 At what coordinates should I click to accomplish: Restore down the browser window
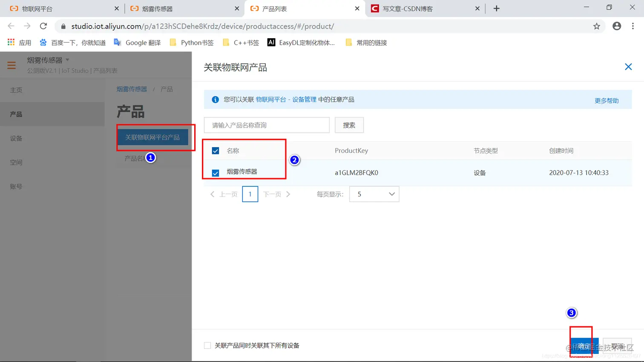[x=609, y=7]
